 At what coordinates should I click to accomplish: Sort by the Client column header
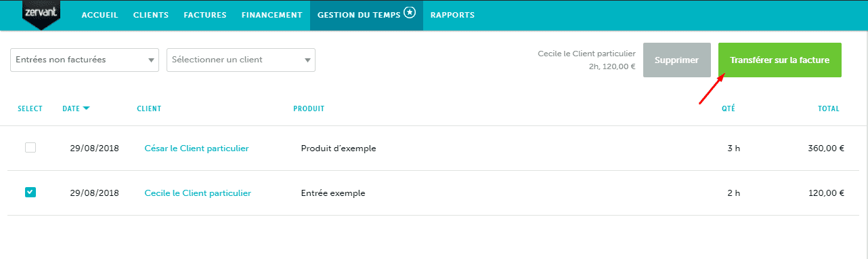(x=149, y=108)
